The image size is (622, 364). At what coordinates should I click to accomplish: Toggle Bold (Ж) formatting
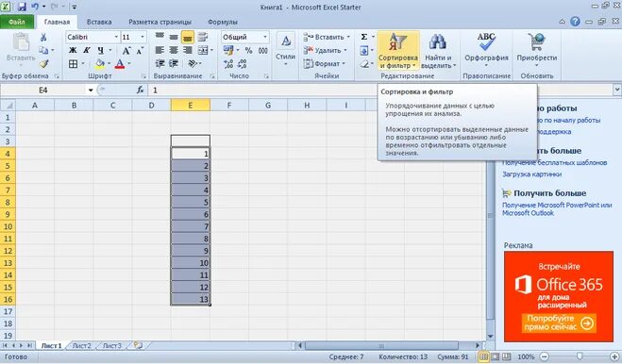pyautogui.click(x=73, y=50)
